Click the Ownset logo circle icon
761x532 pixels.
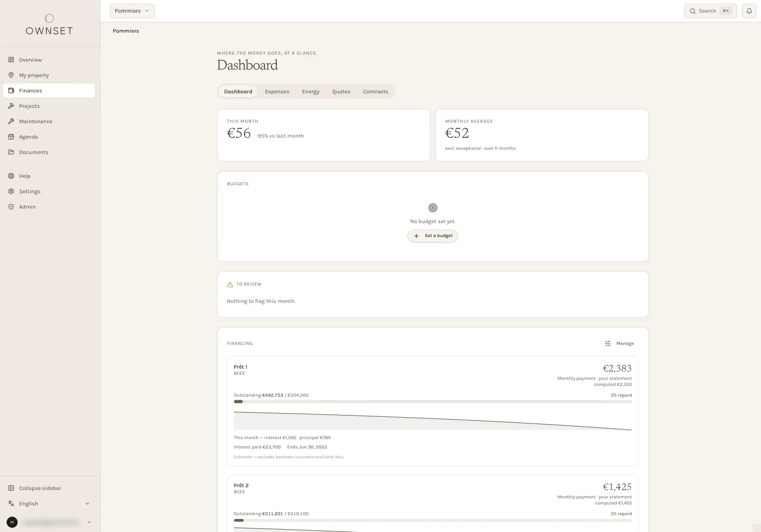49,19
